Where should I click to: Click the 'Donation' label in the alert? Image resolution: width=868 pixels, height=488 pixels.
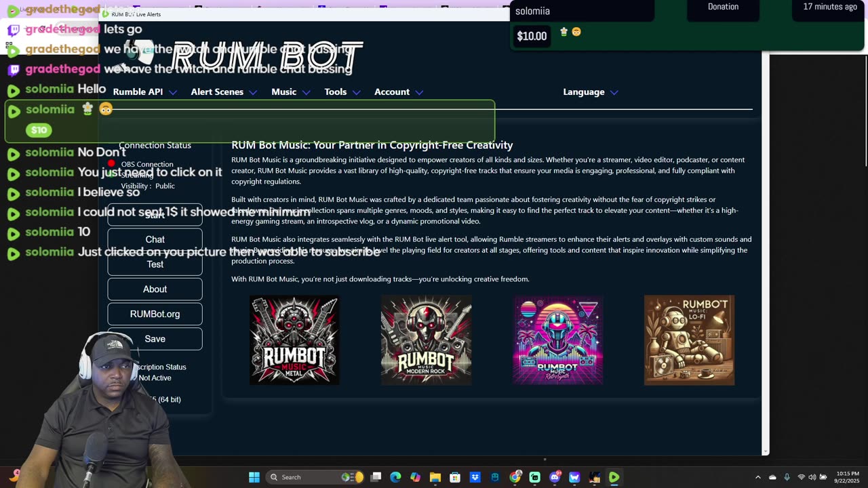click(x=723, y=7)
